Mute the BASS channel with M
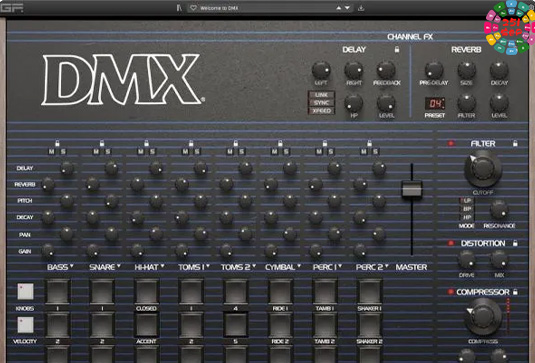 [x=51, y=151]
